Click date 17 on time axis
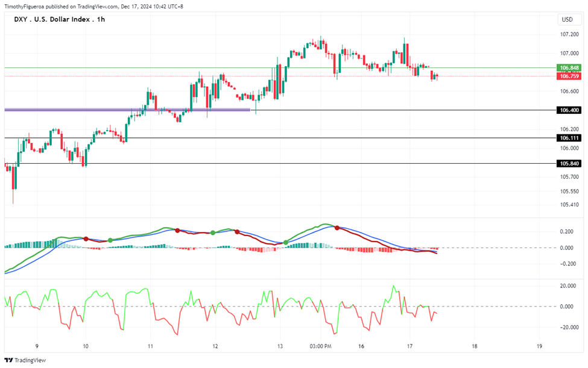The width and height of the screenshot is (588, 368). (x=409, y=346)
